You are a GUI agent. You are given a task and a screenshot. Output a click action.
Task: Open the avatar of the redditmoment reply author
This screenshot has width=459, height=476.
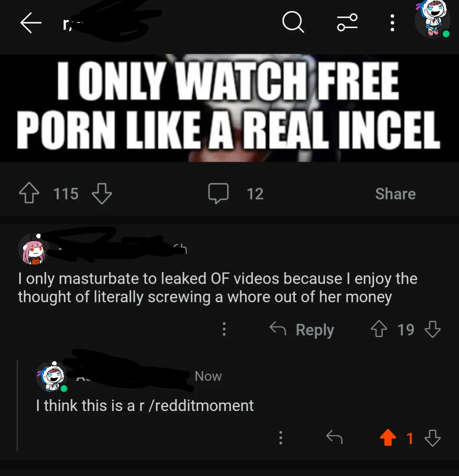click(52, 377)
